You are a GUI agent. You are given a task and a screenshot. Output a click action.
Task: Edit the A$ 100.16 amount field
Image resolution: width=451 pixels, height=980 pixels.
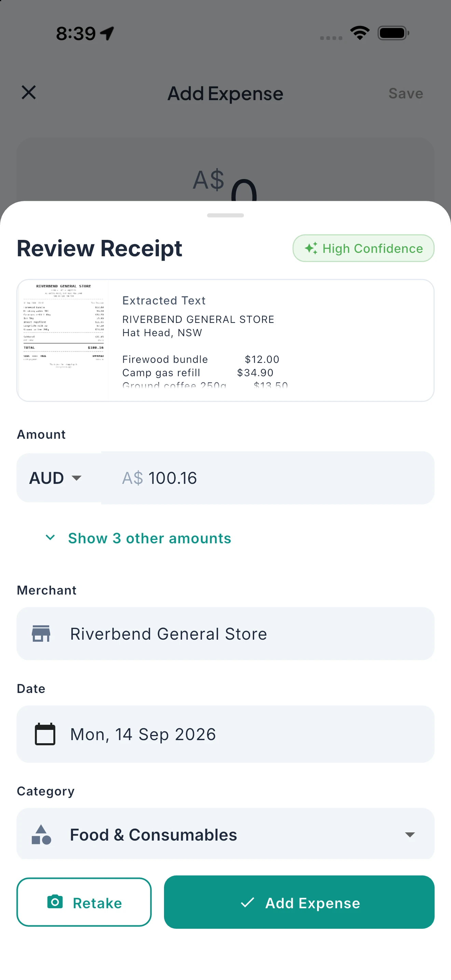click(267, 478)
